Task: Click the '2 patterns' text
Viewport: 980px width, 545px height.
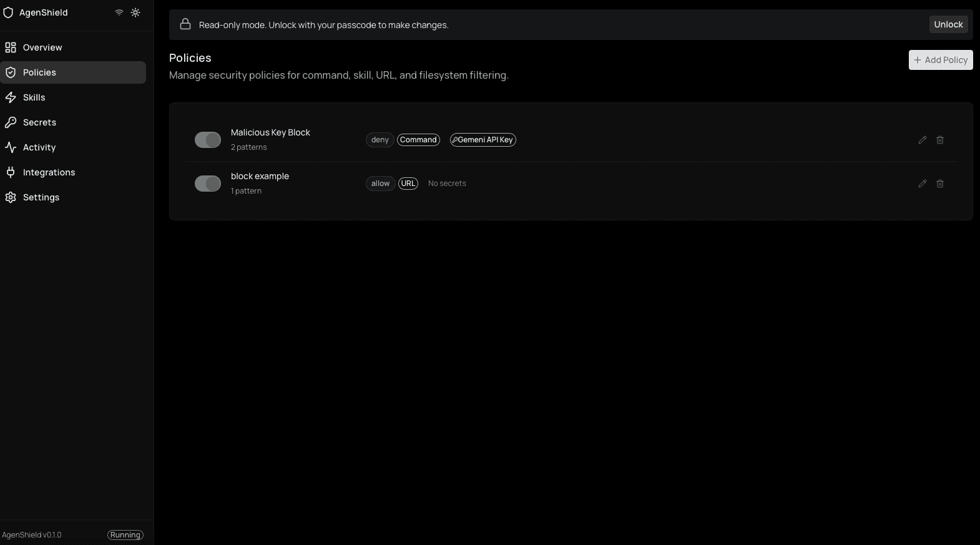Action: pos(249,147)
